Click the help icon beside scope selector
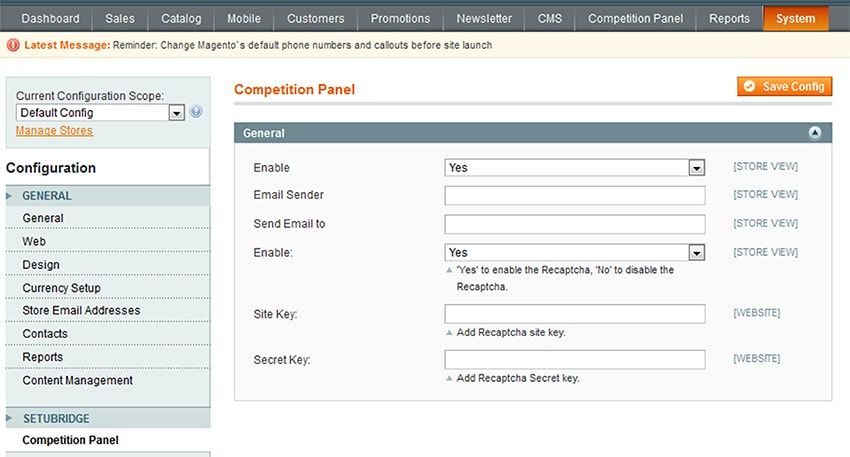This screenshot has height=457, width=850. click(196, 113)
